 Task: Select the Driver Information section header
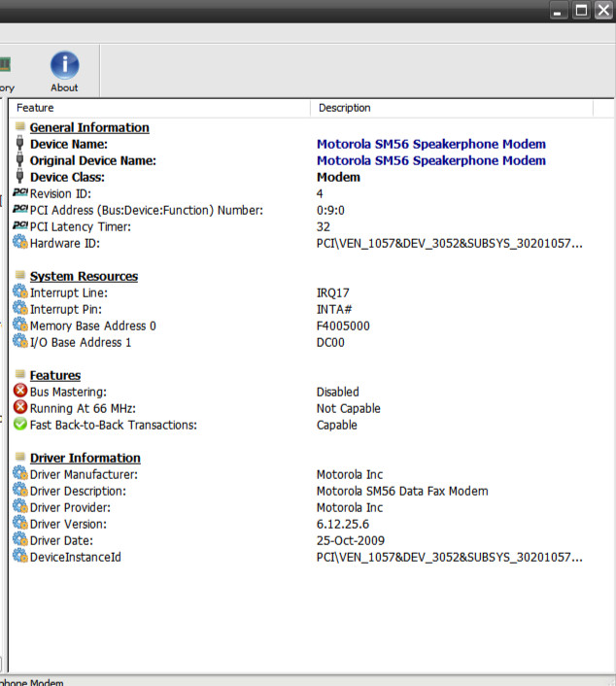tap(86, 458)
